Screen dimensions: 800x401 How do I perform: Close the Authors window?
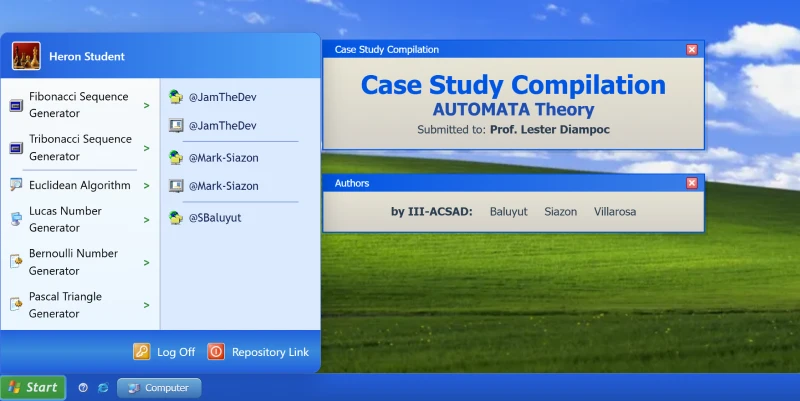(x=692, y=183)
